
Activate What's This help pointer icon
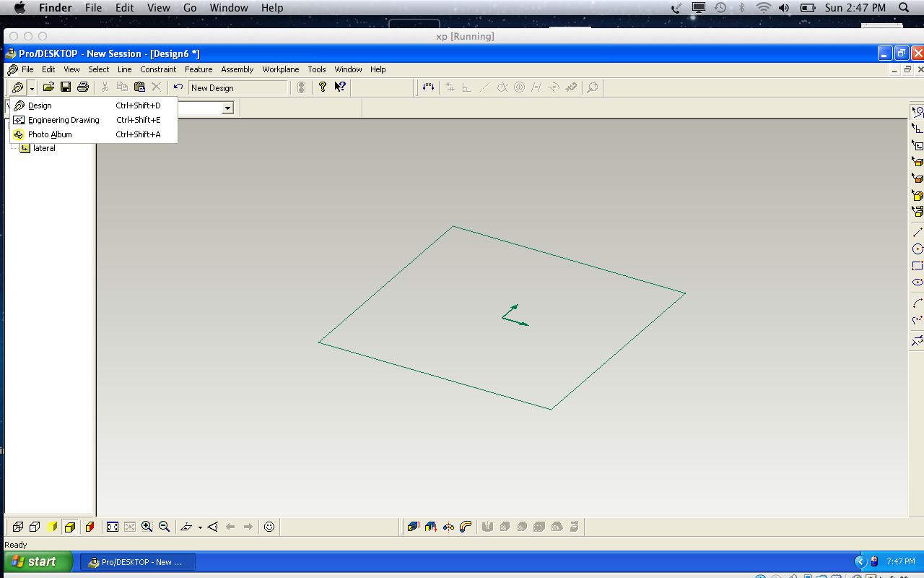point(340,87)
